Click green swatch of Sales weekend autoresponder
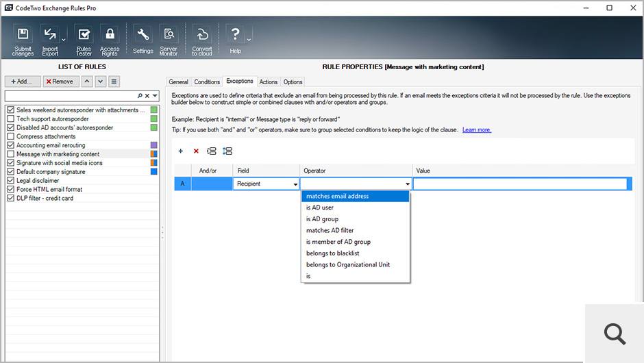Viewport: 644px width, 363px height. [154, 110]
